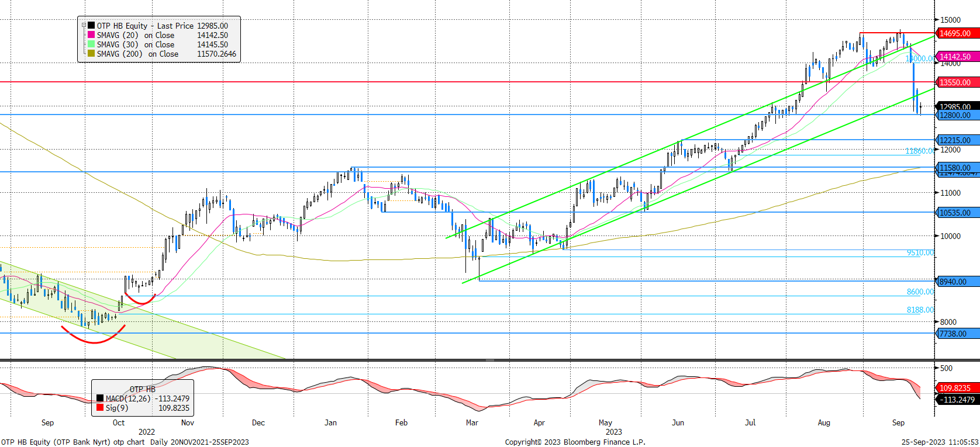Click the black OTP HB Equity color swatch
The height and width of the screenshot is (447, 980).
(x=91, y=26)
